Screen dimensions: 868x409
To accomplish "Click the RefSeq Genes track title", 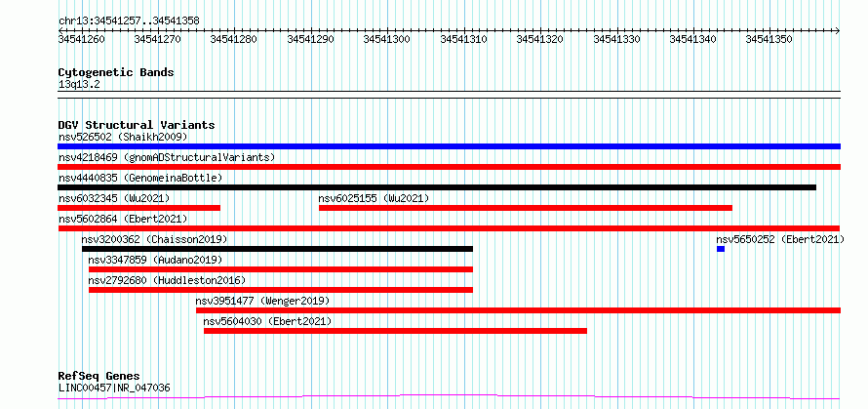I will coord(99,377).
